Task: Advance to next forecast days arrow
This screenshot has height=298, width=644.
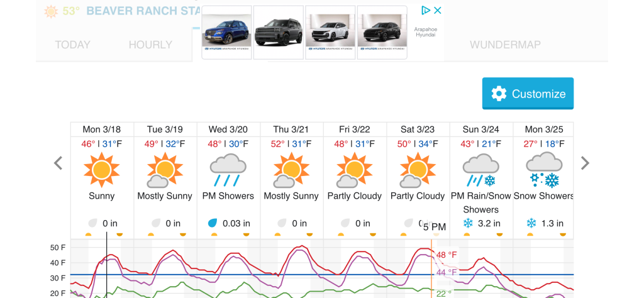Action: (585, 163)
